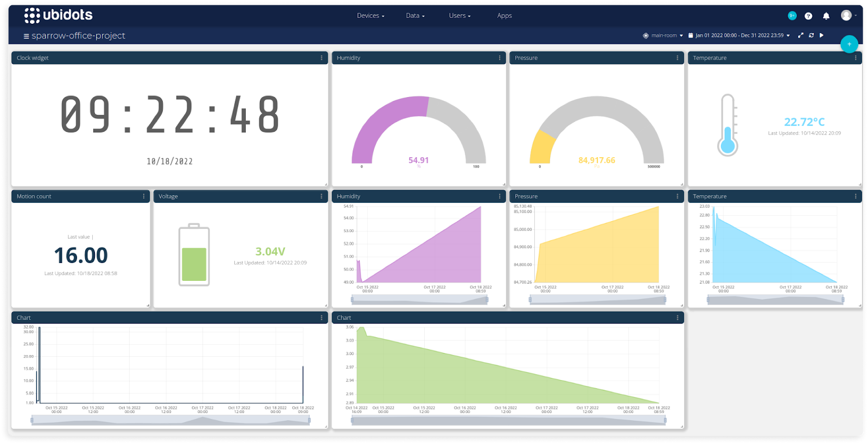Viewport: 868px width, 444px height.
Task: Open Clock widget options menu
Action: click(x=321, y=58)
